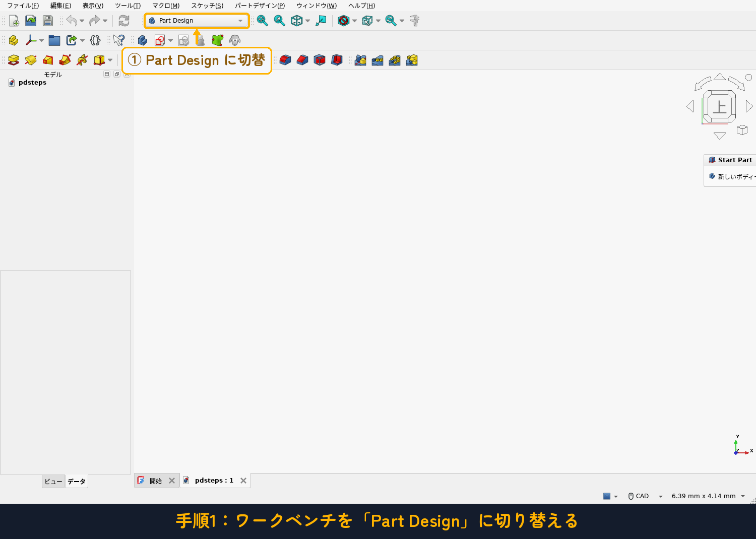Image resolution: width=756 pixels, height=539 pixels.
Task: Click the Open document icon
Action: point(31,21)
